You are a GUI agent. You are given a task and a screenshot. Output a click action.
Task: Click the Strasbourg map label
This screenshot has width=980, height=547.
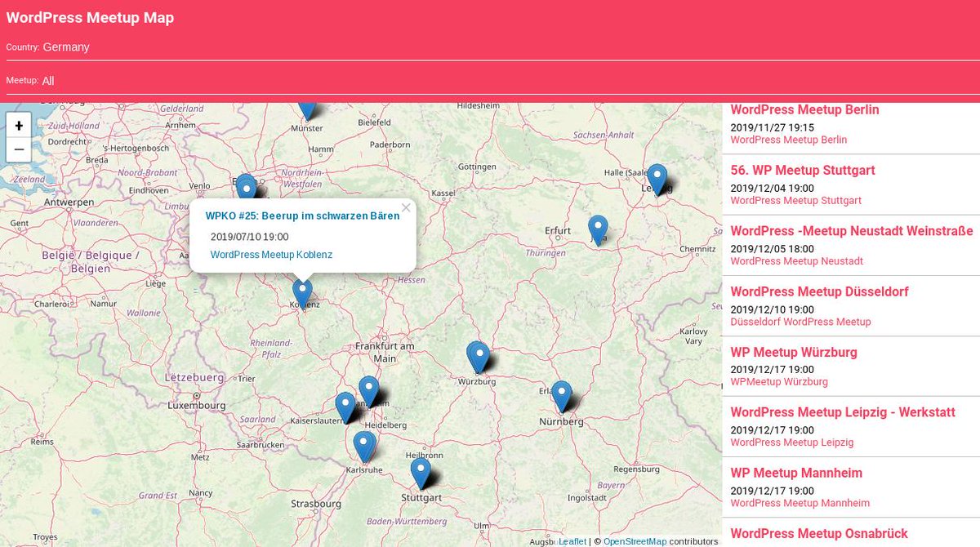(x=316, y=505)
